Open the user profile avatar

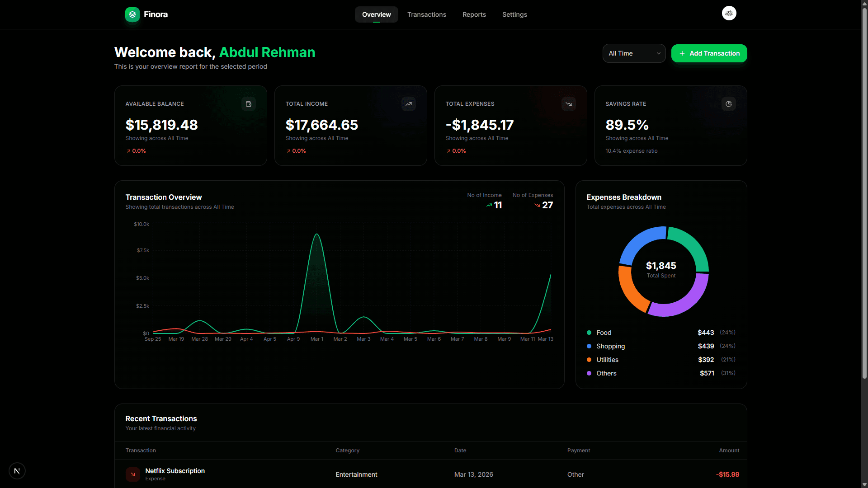tap(729, 14)
